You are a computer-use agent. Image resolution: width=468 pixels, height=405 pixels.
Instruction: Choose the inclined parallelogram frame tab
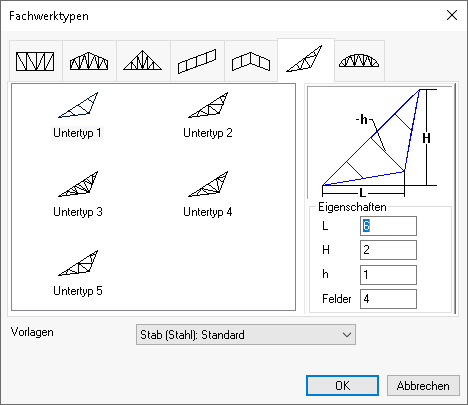coord(197,61)
